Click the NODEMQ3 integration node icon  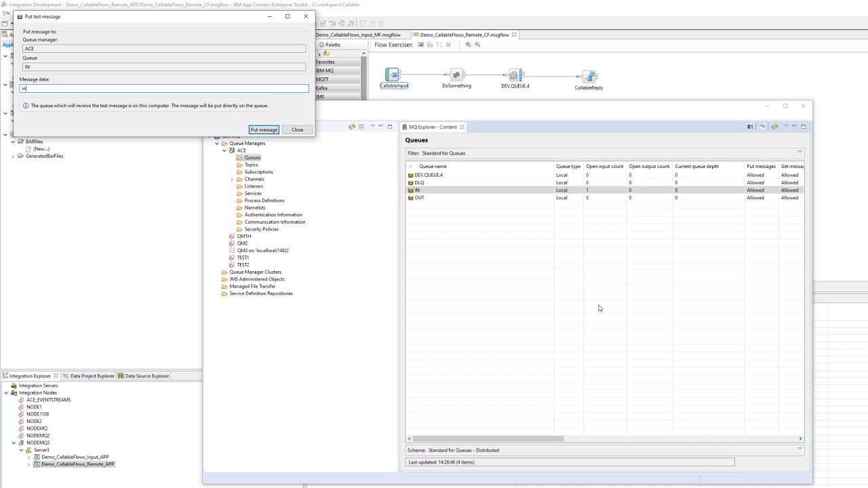point(21,443)
